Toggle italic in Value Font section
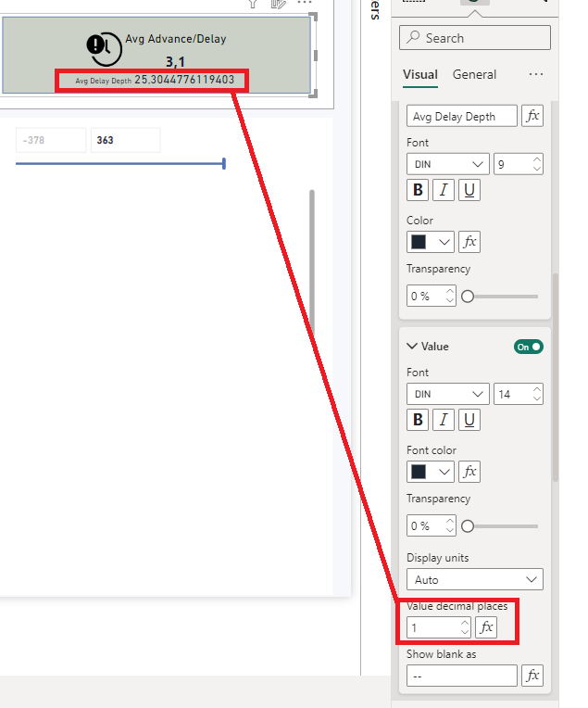 coord(444,420)
